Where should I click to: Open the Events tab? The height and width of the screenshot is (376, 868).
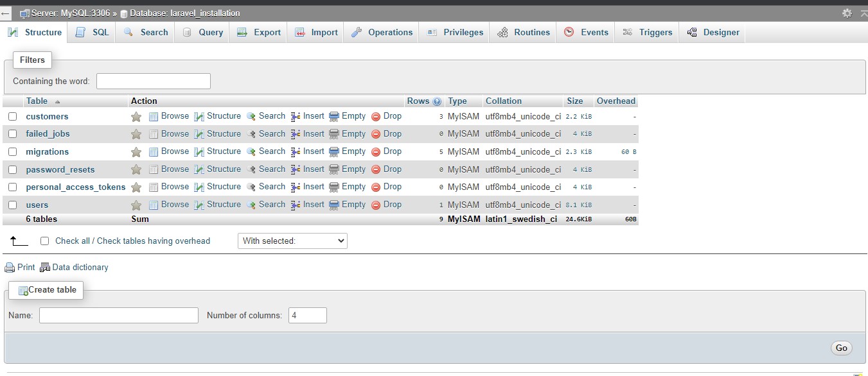586,33
